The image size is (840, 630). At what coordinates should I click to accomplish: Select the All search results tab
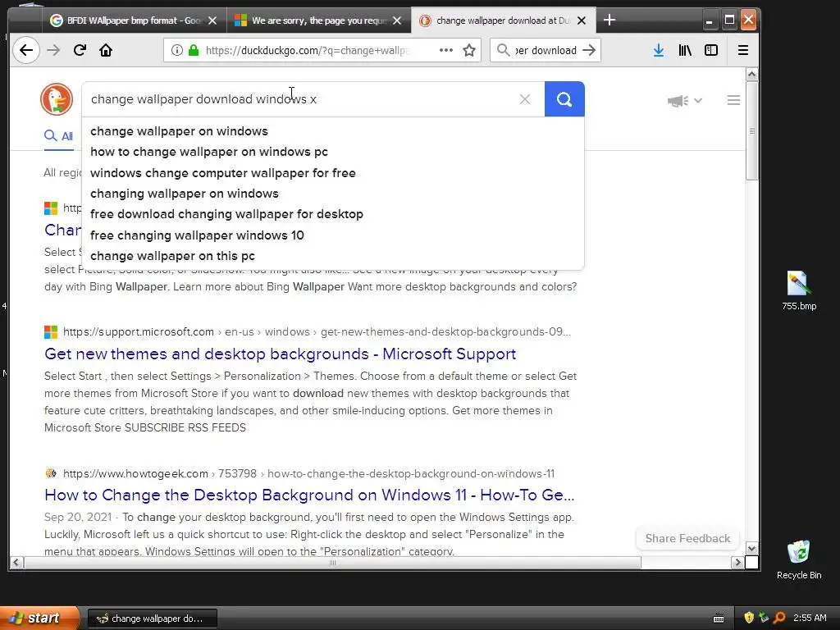[x=59, y=136]
